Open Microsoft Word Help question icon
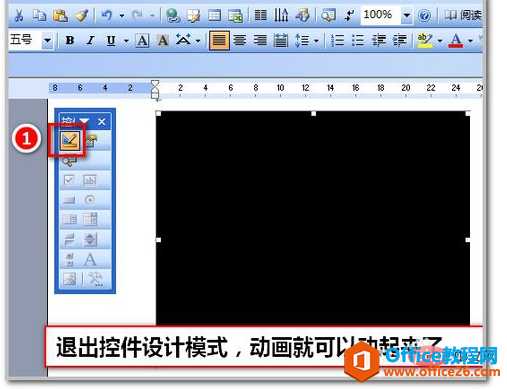507x389 pixels. pyautogui.click(x=424, y=15)
